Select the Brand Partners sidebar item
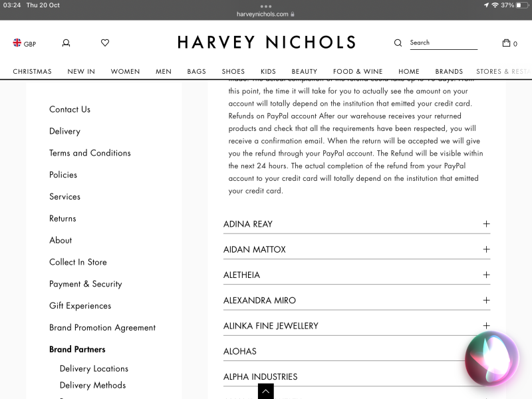This screenshot has width=532, height=399. pos(77,350)
